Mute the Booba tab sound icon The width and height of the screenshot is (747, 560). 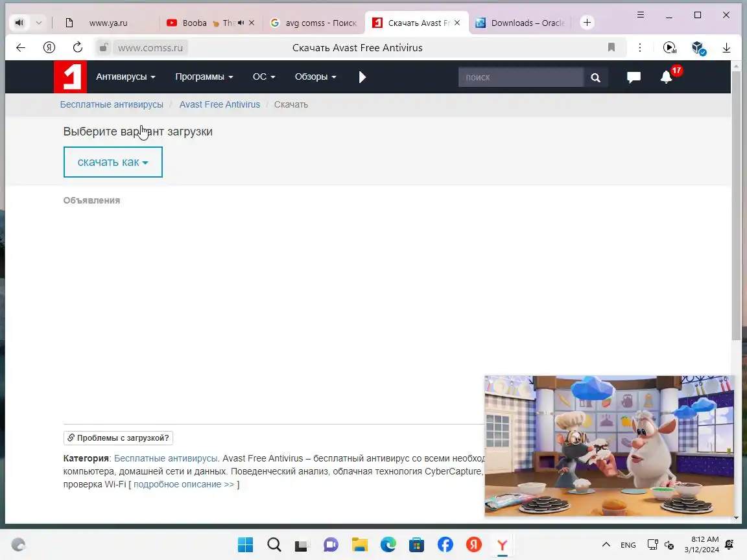(x=241, y=23)
